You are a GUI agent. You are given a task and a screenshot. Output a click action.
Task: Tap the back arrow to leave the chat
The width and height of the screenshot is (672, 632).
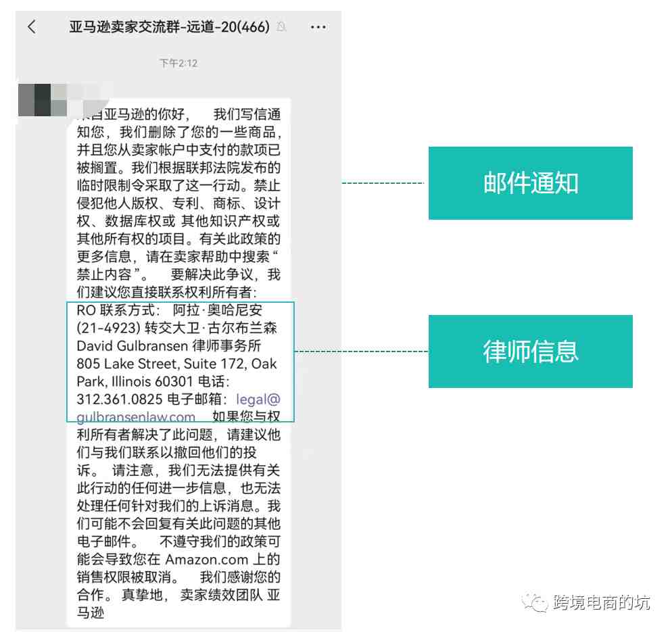tap(32, 27)
